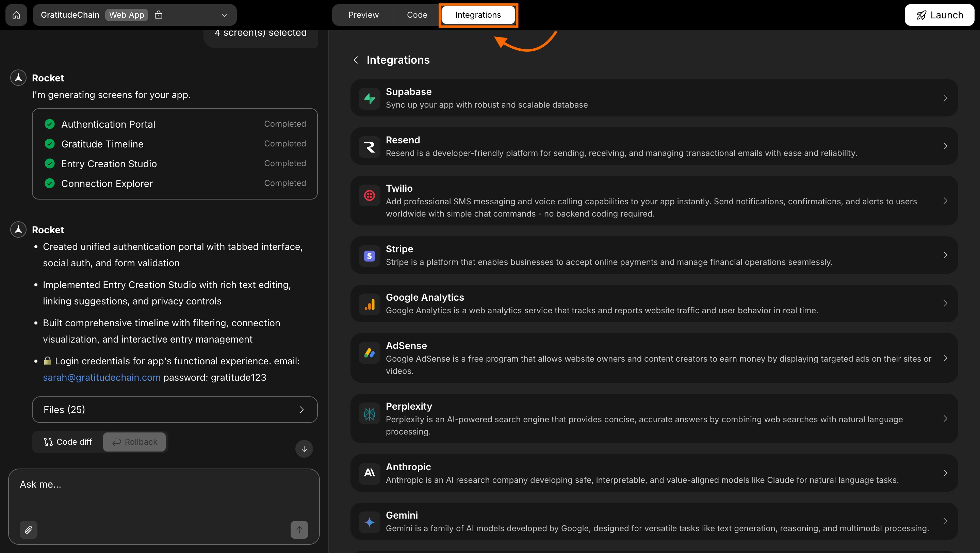Click the Resend logo icon

(x=369, y=146)
